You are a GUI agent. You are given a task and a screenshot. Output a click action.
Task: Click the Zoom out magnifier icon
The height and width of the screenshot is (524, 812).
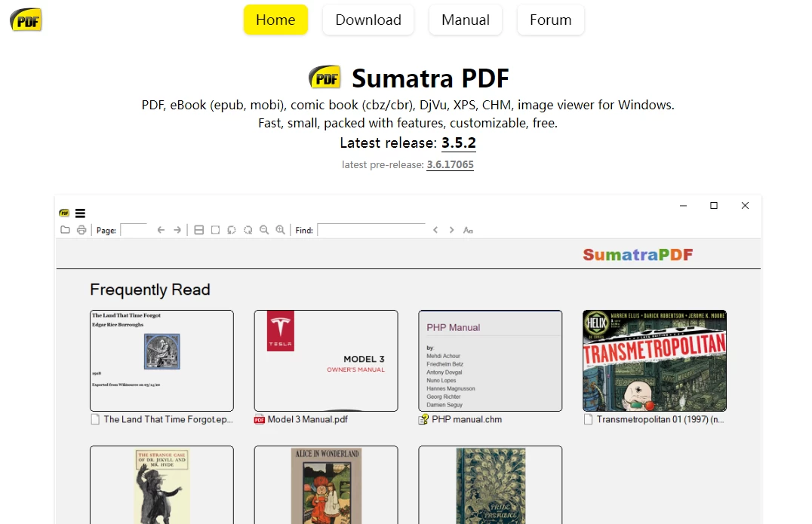click(264, 230)
